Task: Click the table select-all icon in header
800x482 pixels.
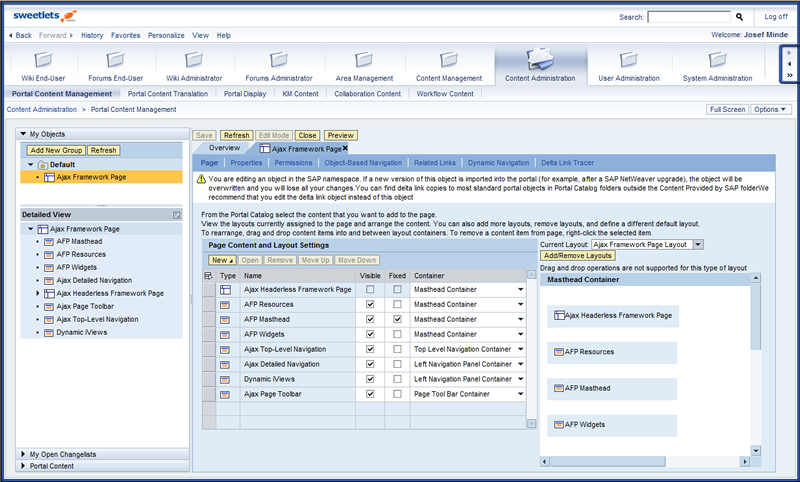Action: 208,275
